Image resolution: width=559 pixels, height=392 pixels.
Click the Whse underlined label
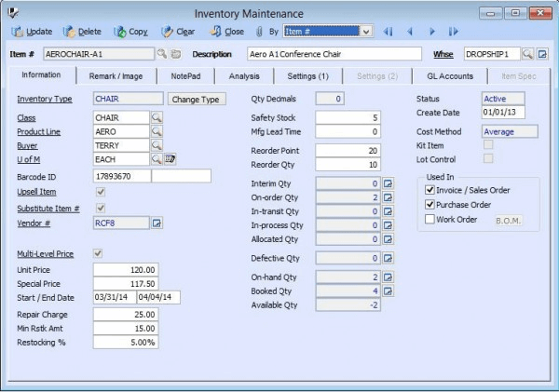click(x=443, y=54)
